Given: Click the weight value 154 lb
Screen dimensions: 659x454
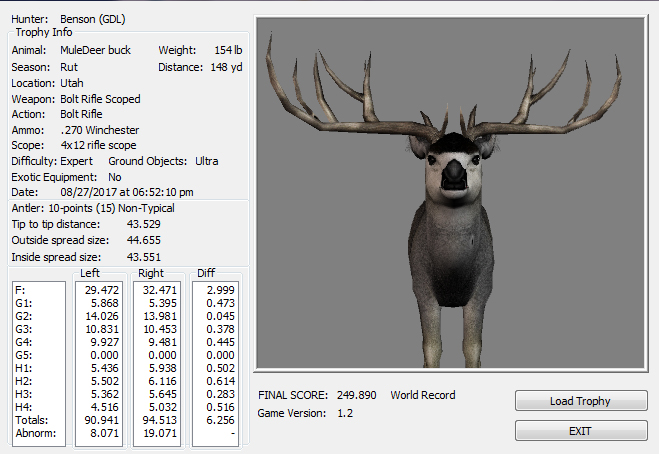Looking at the screenshot, I should tap(228, 51).
